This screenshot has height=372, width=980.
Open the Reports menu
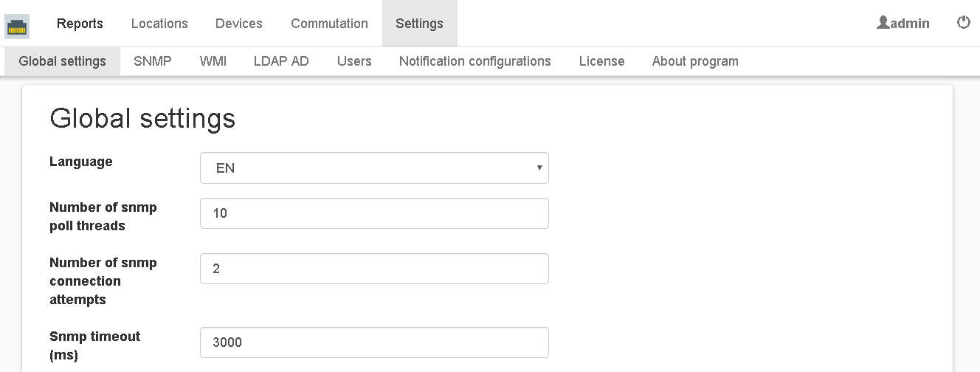80,24
